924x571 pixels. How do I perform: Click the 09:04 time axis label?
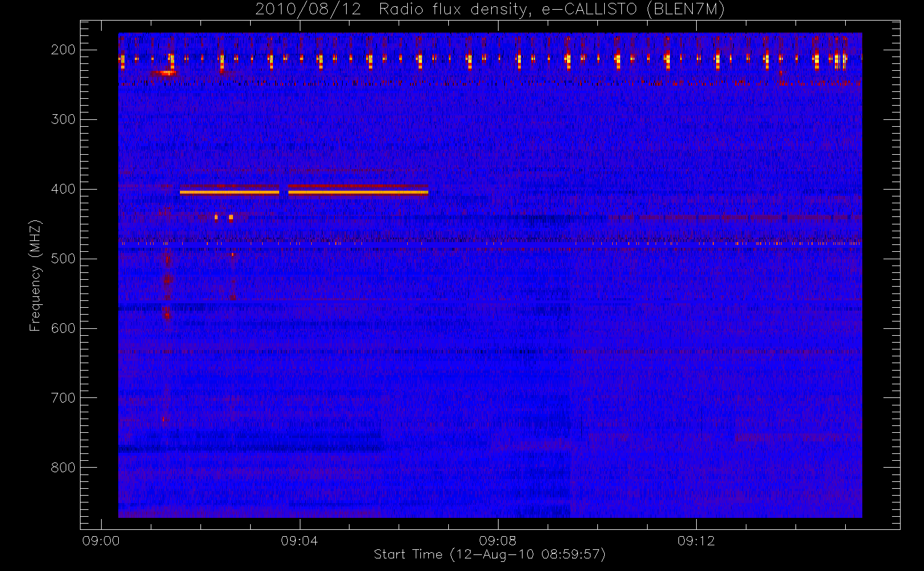(x=299, y=541)
